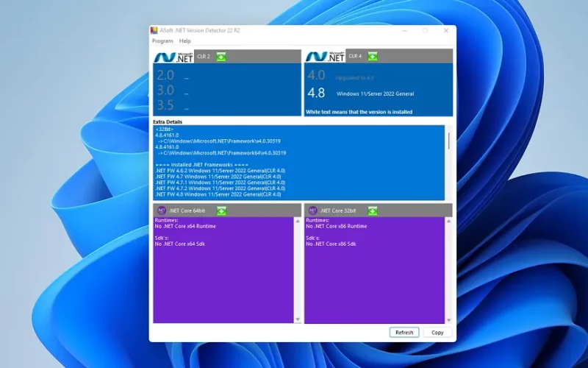The image size is (588, 368).
Task: Click the .NET Core 32bit download icon
Action: pyautogui.click(x=373, y=210)
